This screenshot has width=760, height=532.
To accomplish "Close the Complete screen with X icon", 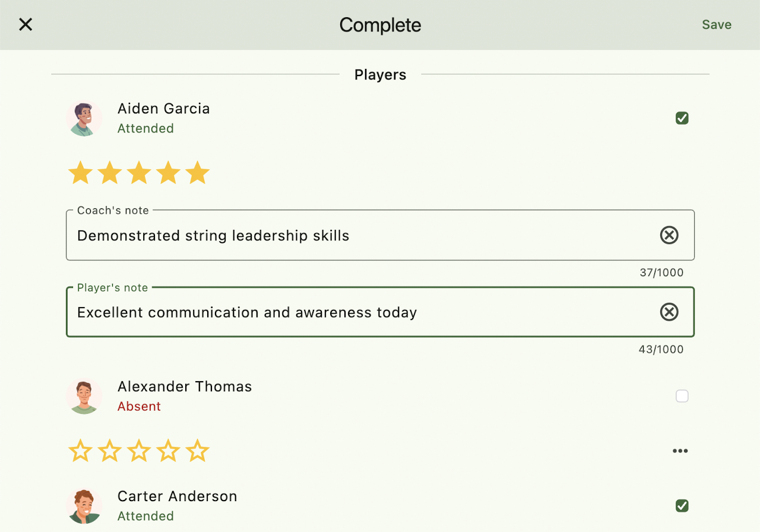I will click(26, 24).
